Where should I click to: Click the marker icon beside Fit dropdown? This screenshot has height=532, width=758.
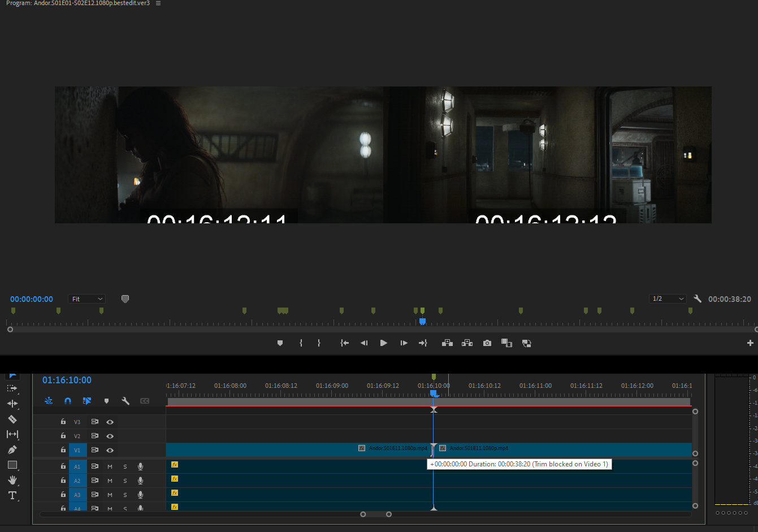[x=125, y=299]
